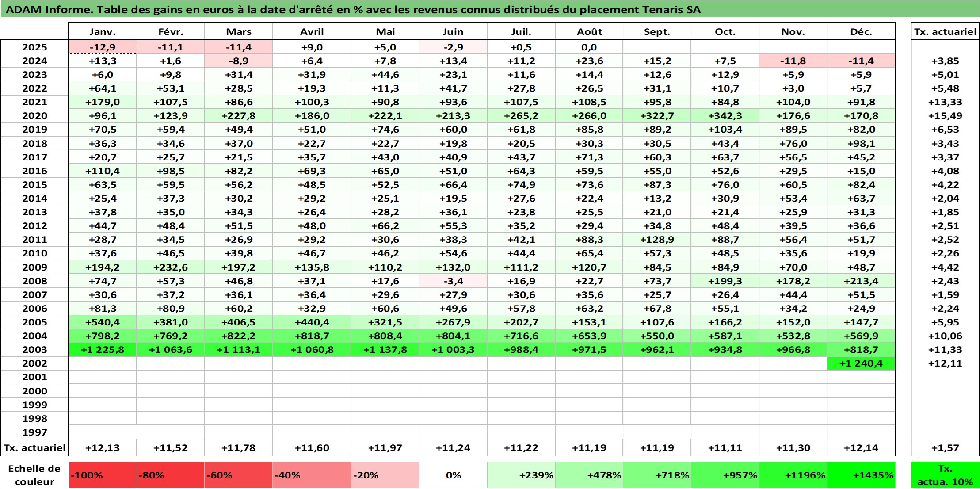
Task: Click the cell showing +266,0
Action: point(589,116)
